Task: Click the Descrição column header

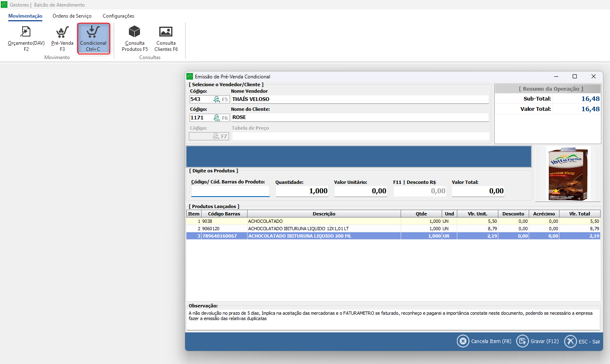Action: [323, 214]
